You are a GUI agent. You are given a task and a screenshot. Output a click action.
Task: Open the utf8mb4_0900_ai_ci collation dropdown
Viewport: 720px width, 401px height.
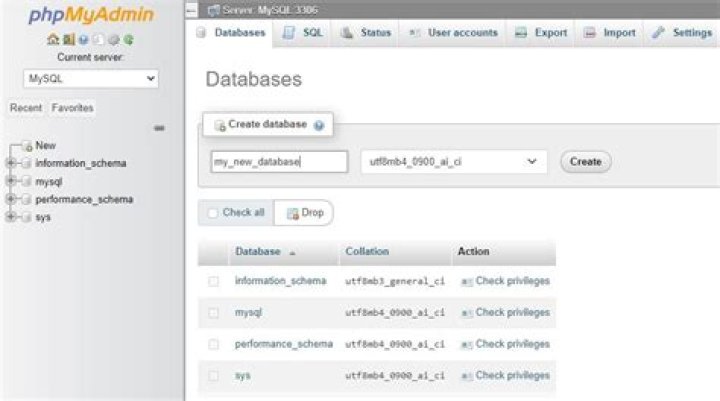pyautogui.click(x=454, y=162)
